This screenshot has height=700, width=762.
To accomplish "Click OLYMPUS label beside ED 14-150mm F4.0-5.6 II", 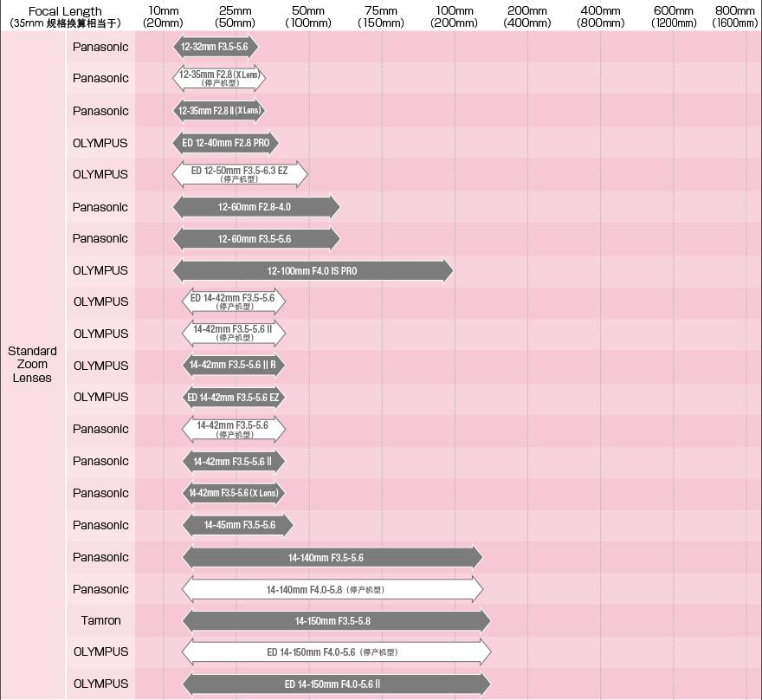I will tap(101, 684).
